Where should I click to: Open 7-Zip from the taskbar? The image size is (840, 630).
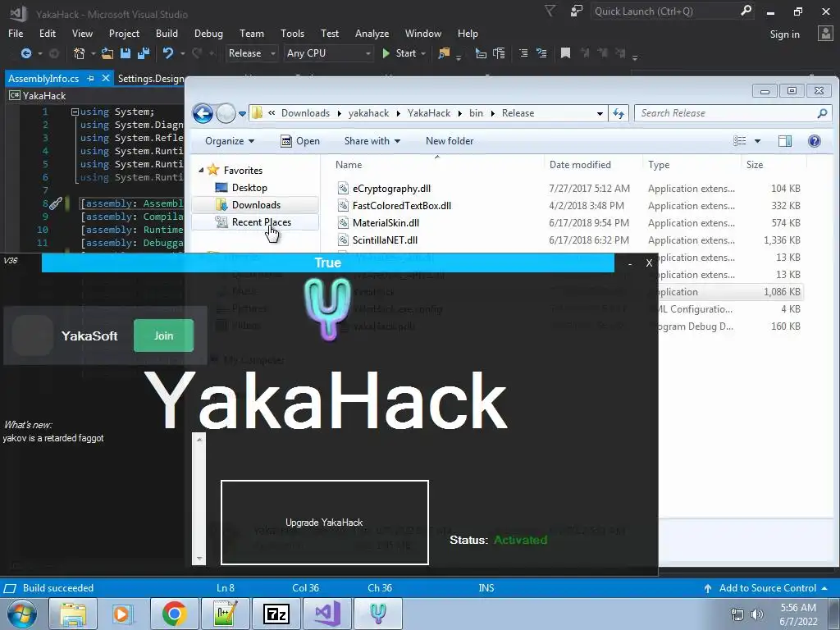coord(276,614)
